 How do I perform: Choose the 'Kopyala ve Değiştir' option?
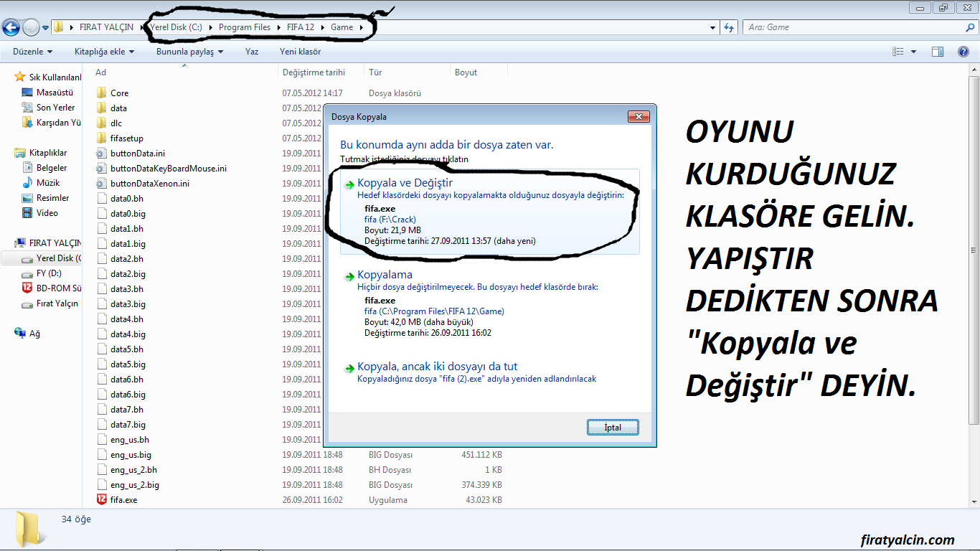489,212
